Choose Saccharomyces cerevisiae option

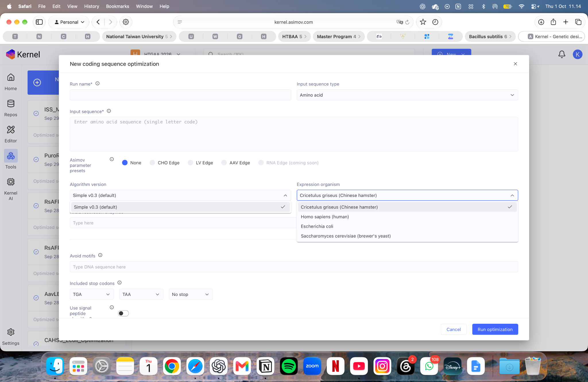tap(407, 236)
